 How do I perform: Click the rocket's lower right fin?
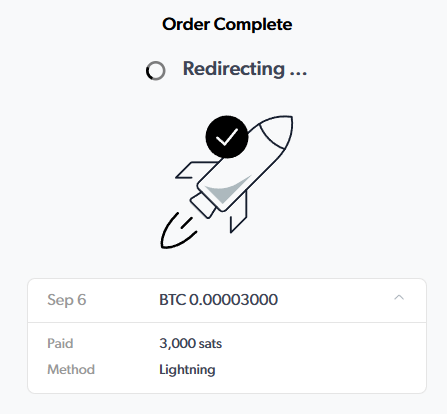(x=239, y=212)
